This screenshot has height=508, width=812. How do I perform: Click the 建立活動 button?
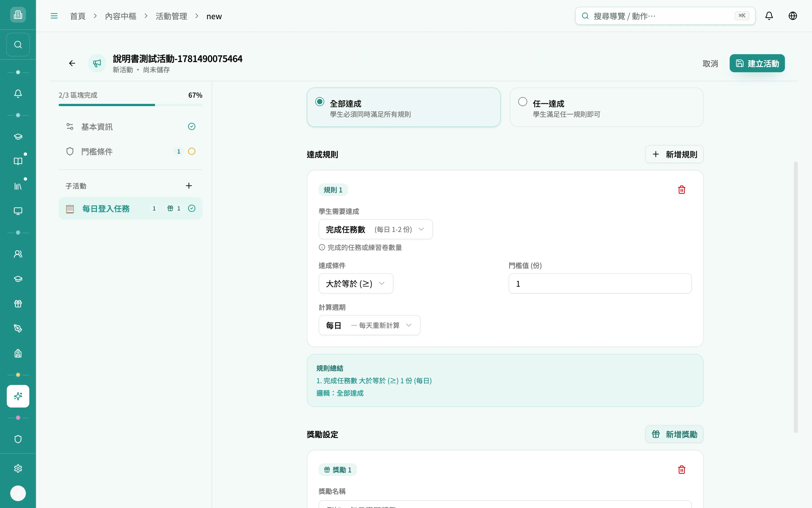coord(757,63)
